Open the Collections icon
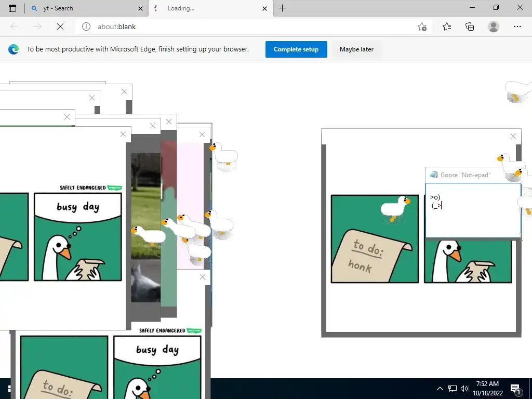The image size is (532, 399). [x=470, y=26]
